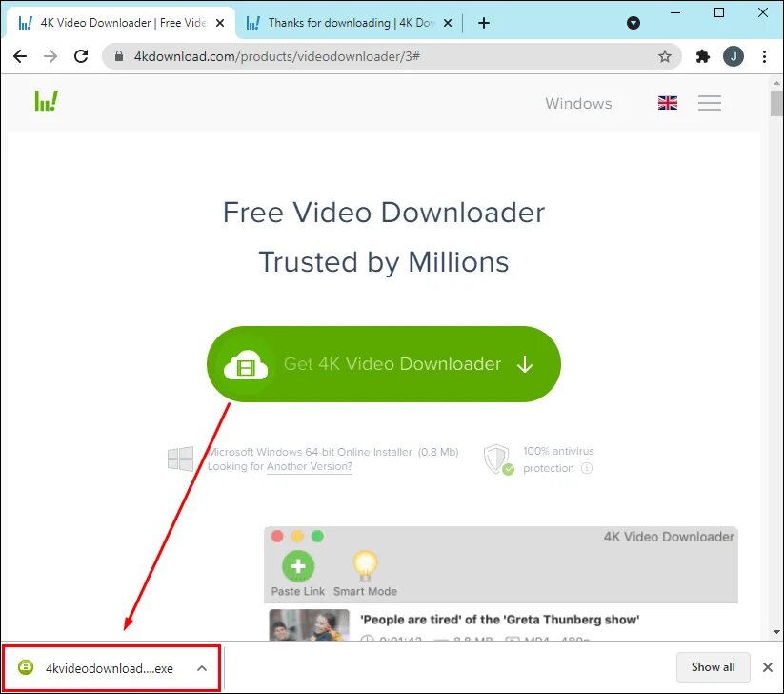The width and height of the screenshot is (784, 694).
Task: Open Chrome's three-dot menu
Action: [765, 56]
